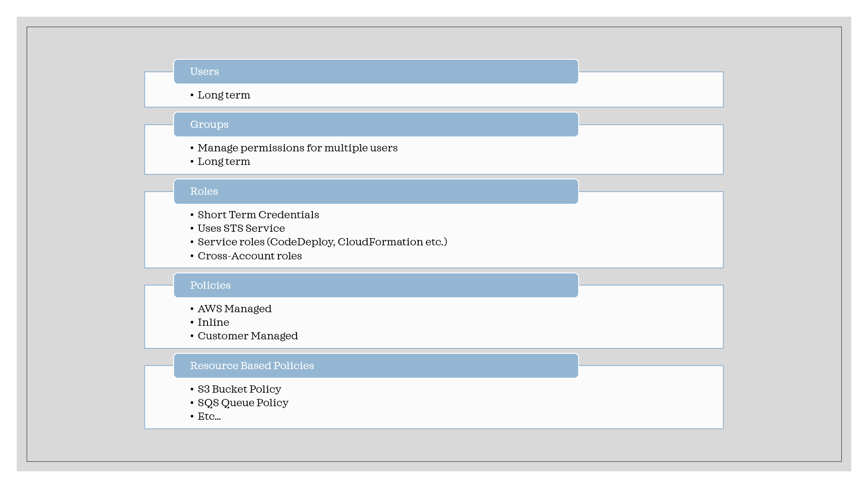
Task: Click 'Manage permissions for multiple users' text
Action: click(x=297, y=148)
